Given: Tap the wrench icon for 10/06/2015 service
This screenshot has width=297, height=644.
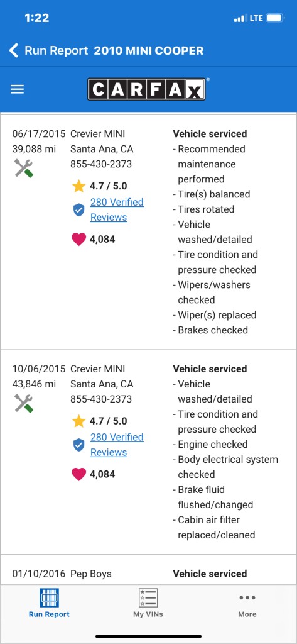Looking at the screenshot, I should point(24,403).
